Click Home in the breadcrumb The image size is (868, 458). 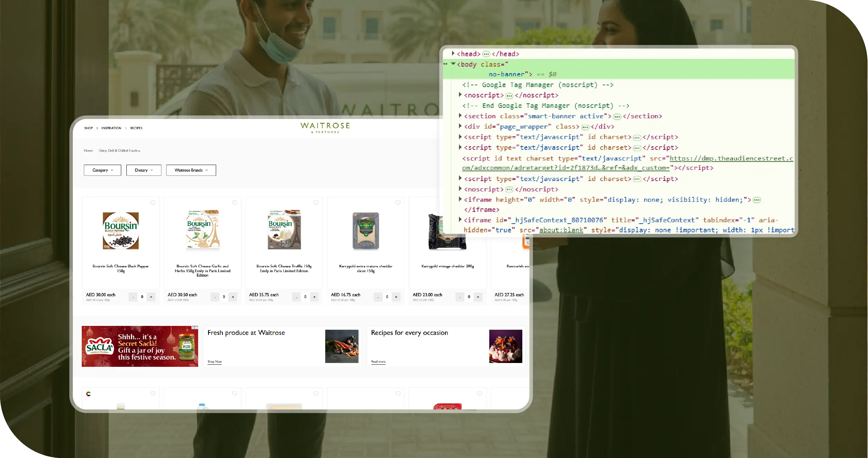tap(88, 150)
